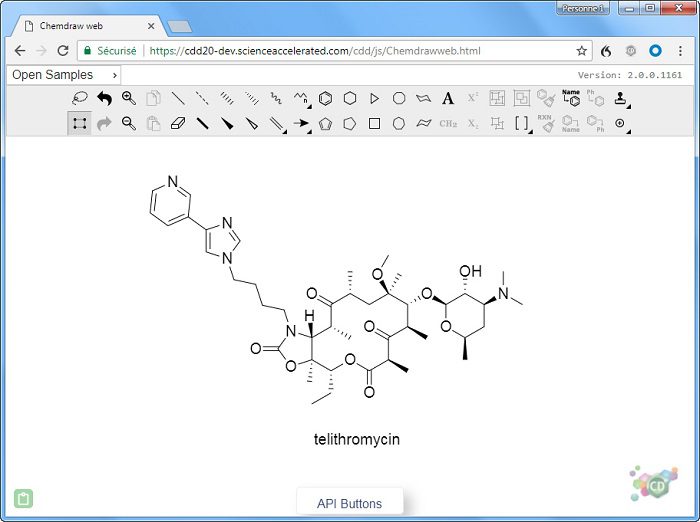Select the cyclohexane ring tool

click(x=350, y=98)
